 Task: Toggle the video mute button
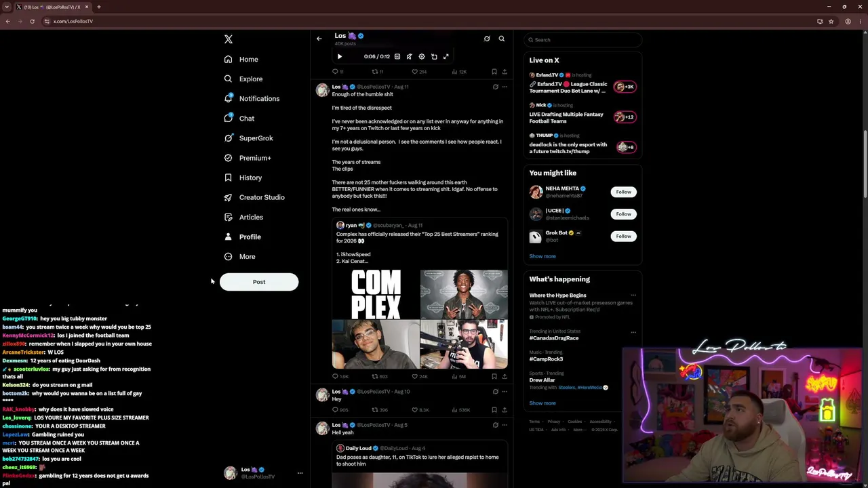pos(409,56)
